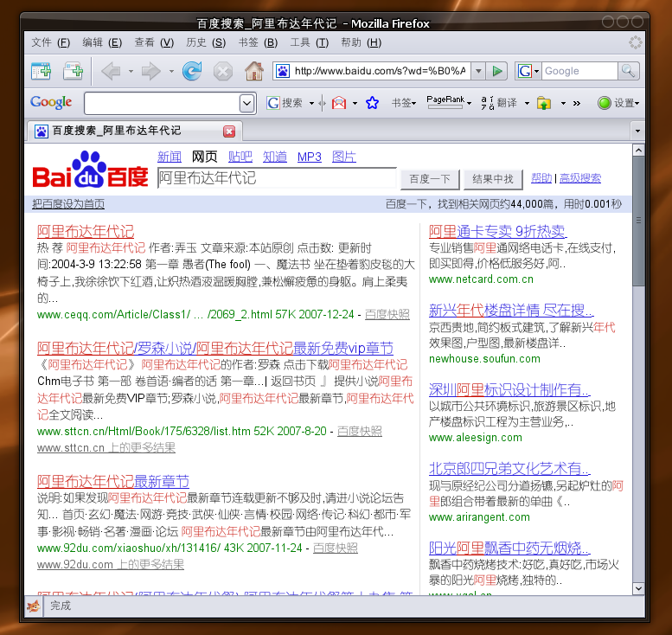This screenshot has height=635, width=672.
Task: Go forward with the right arrow button
Action: [150, 71]
